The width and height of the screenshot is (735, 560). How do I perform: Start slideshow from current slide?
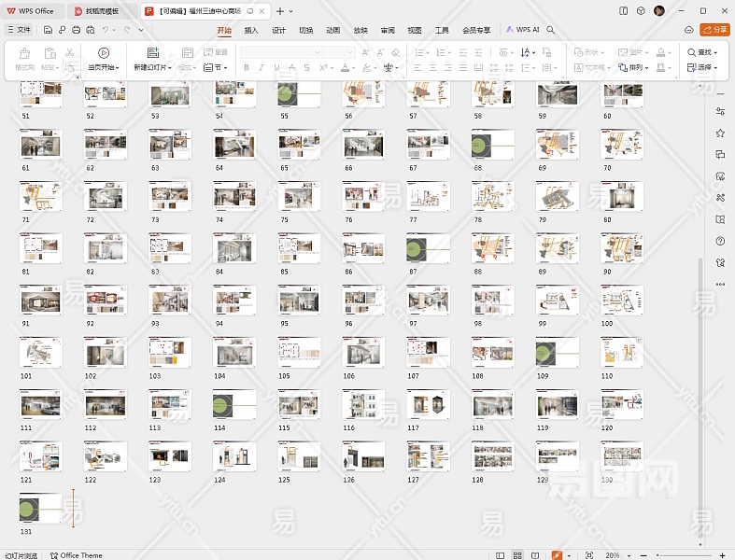[103, 53]
